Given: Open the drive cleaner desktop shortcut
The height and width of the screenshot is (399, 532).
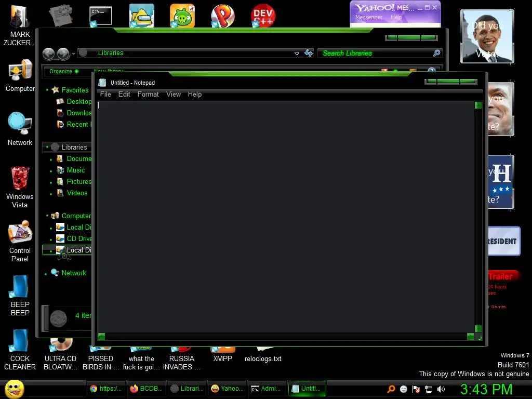Looking at the screenshot, I should pyautogui.click(x=141, y=16).
